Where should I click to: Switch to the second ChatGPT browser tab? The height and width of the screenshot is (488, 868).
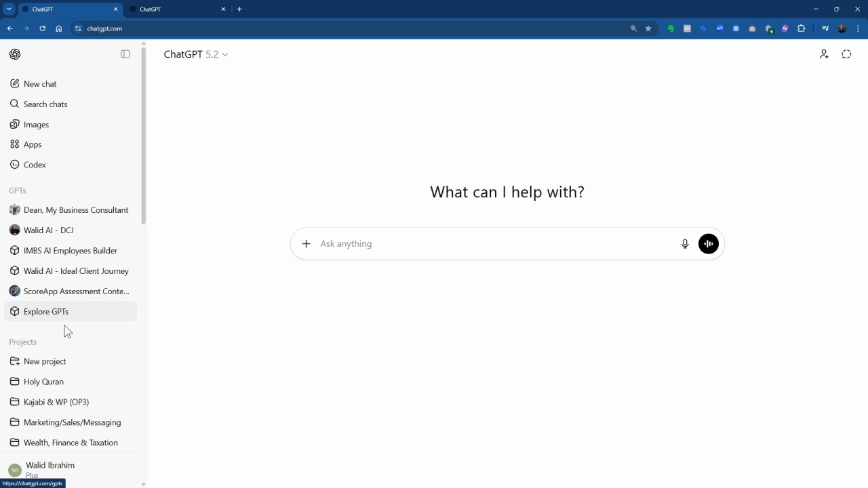(x=176, y=9)
